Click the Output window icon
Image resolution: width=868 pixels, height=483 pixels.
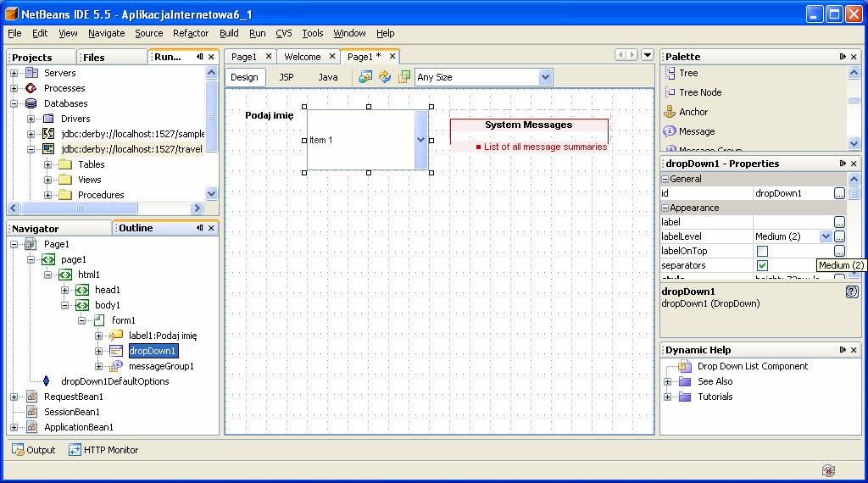(18, 450)
